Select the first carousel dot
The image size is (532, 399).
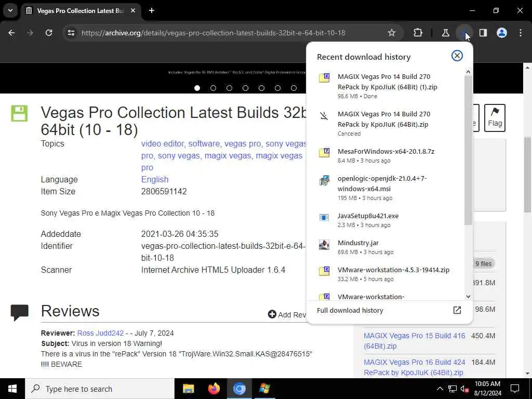click(x=197, y=88)
